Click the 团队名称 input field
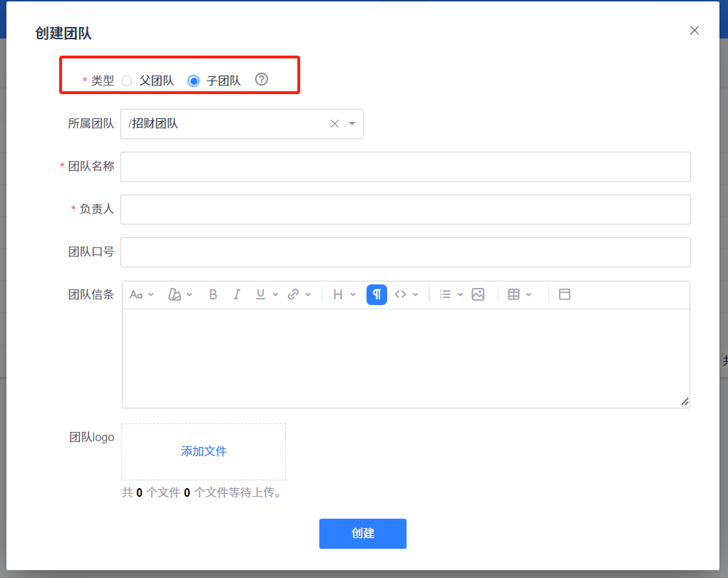 405,167
